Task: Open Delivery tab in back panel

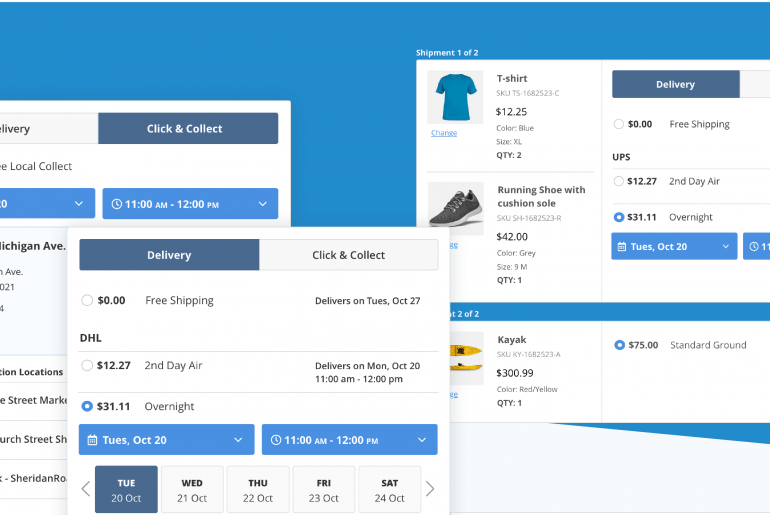Action: [49, 128]
